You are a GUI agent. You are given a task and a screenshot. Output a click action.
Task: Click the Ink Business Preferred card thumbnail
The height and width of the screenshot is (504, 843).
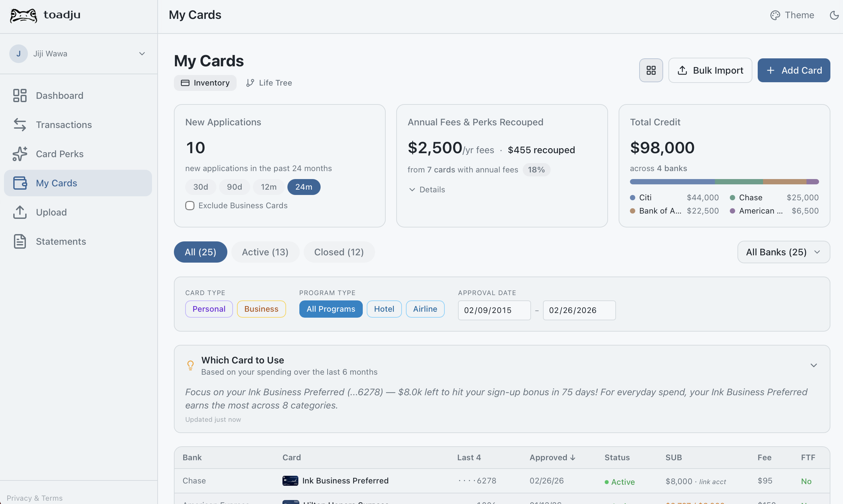(290, 480)
